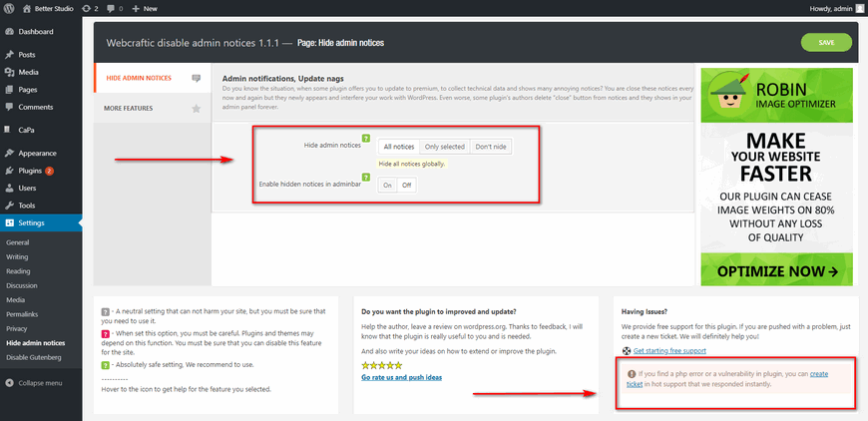Click the Plugins plug icon

click(9, 171)
